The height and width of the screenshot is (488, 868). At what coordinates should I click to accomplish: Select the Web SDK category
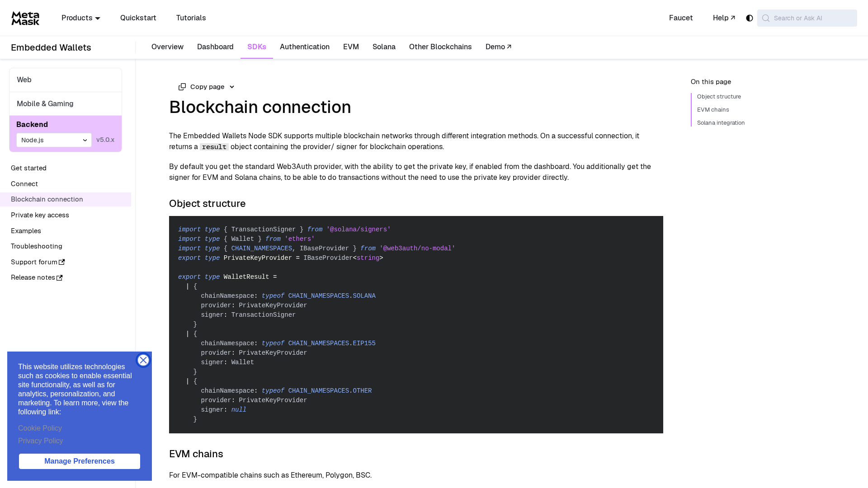point(66,80)
